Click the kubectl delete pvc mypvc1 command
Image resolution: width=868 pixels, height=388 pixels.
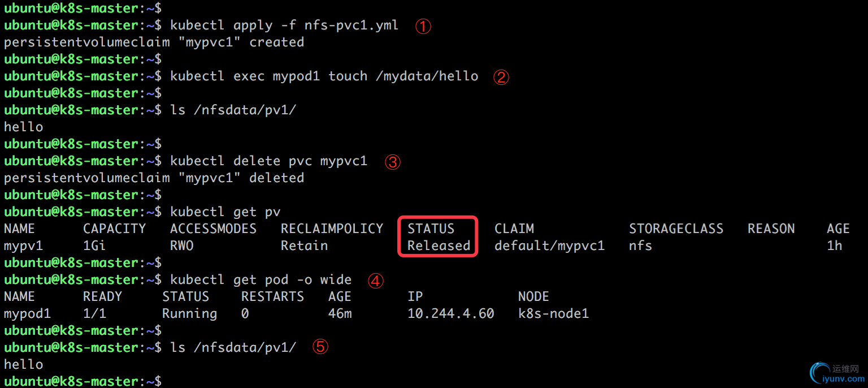pyautogui.click(x=269, y=161)
